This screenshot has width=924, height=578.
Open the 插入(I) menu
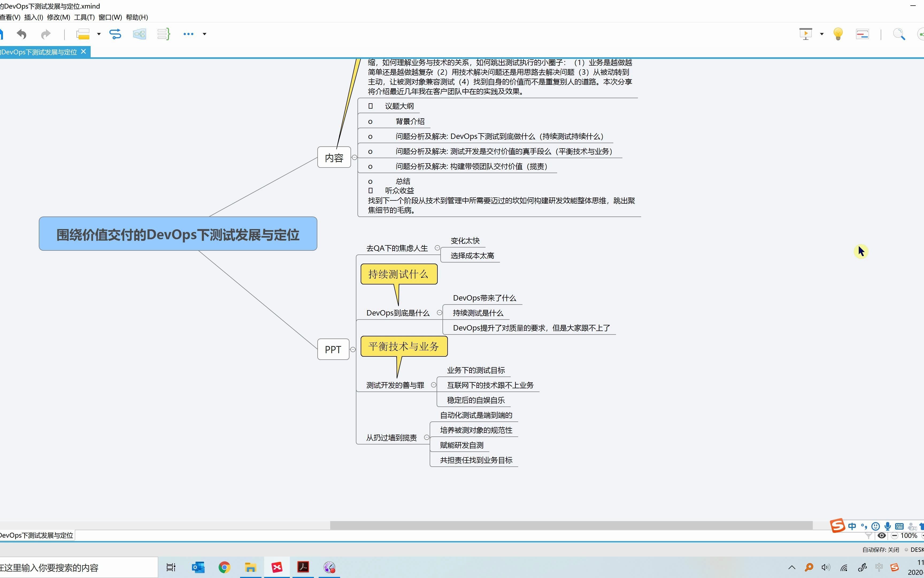pyautogui.click(x=34, y=17)
